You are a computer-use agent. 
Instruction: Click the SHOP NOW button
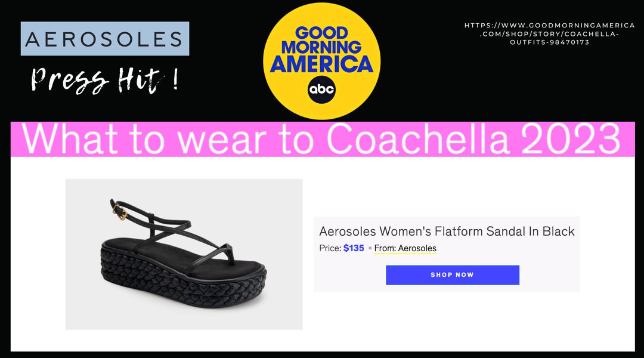pos(452,275)
